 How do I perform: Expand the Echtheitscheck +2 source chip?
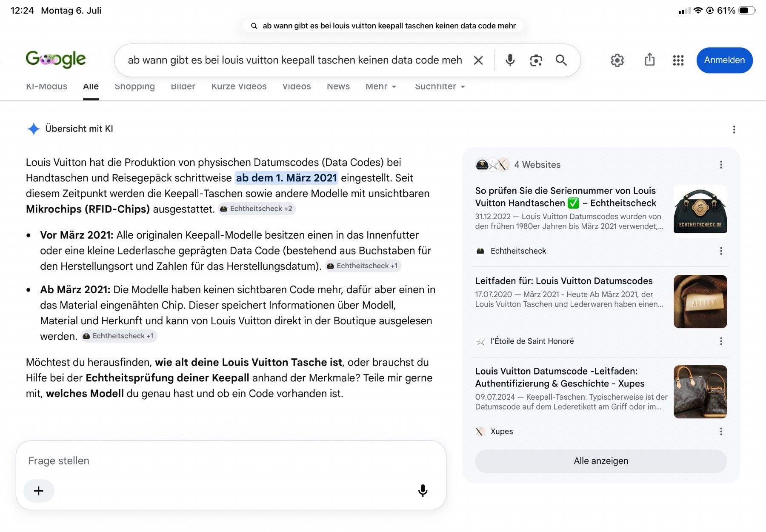coord(257,209)
